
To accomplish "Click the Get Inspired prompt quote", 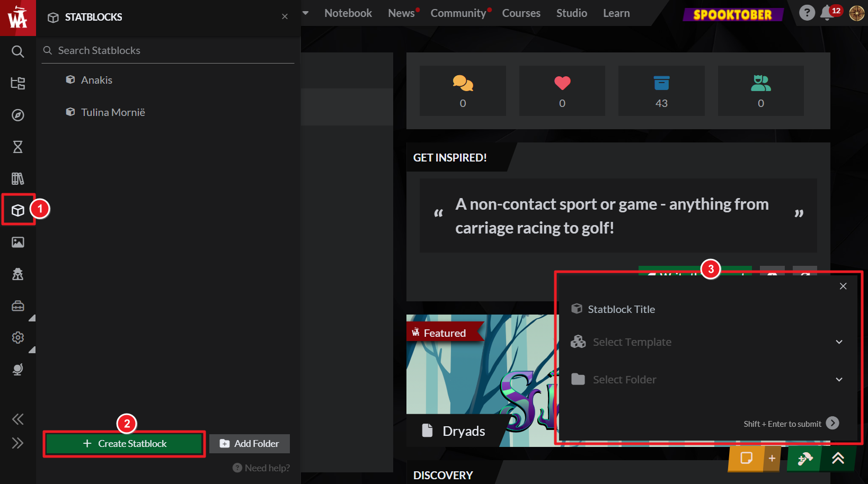I will 618,216.
